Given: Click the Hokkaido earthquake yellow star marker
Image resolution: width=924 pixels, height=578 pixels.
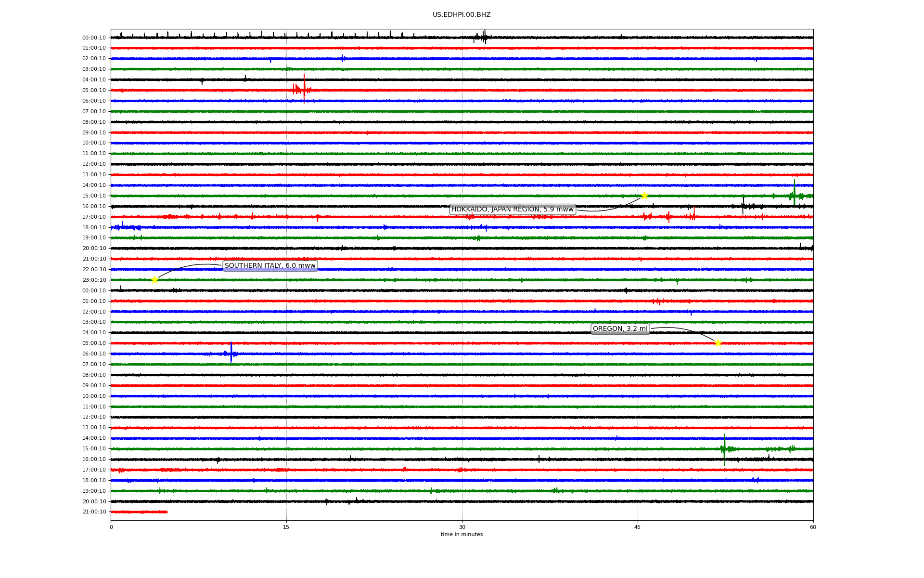Looking at the screenshot, I should pos(644,196).
